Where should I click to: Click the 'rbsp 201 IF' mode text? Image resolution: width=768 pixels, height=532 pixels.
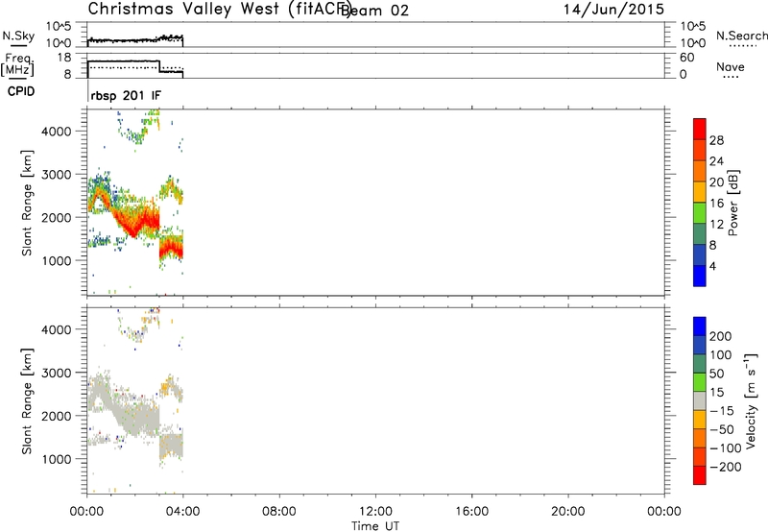tap(126, 95)
